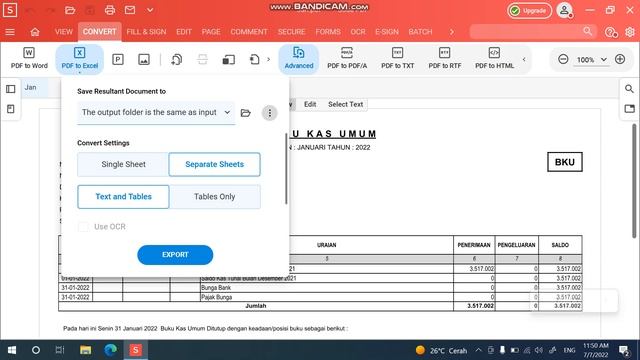Select PDF to RTF tool
Screen dimensions: 640x360
[x=444, y=58]
